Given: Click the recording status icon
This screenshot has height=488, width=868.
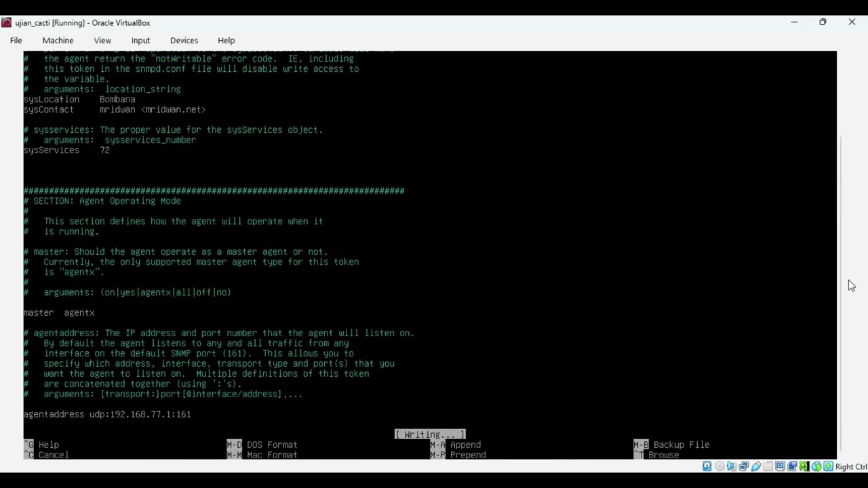Looking at the screenshot, I should [x=792, y=466].
